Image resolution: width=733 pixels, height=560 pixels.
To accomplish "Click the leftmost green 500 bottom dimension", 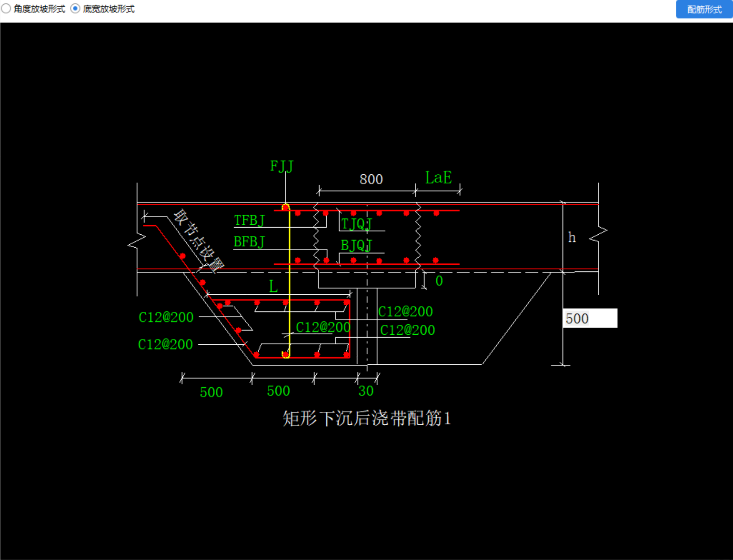I will coord(211,392).
